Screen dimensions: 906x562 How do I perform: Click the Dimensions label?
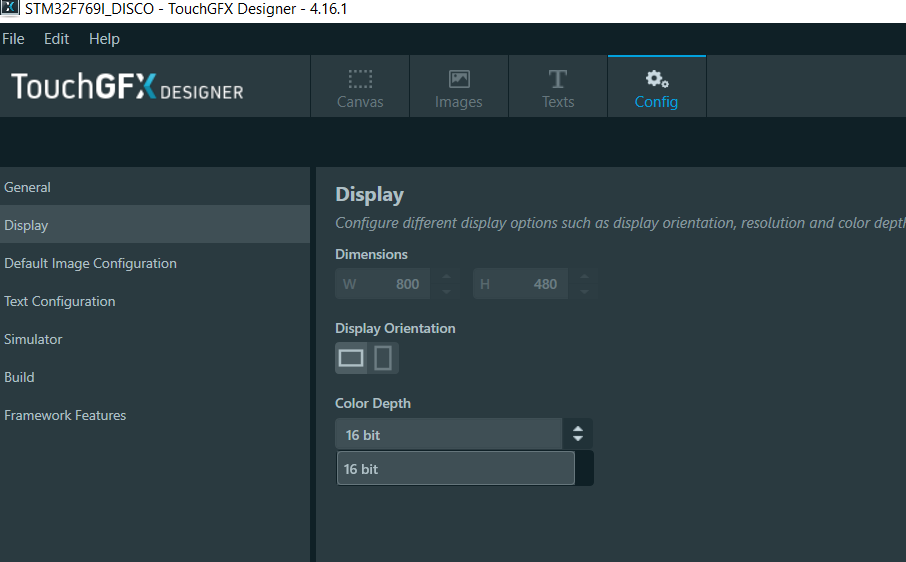coord(371,254)
